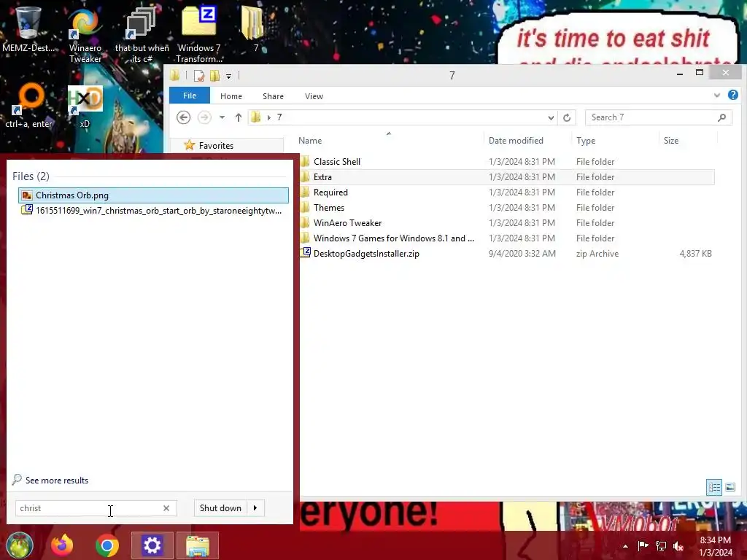The image size is (747, 560).
Task: Select Favorites in the navigation pane
Action: pos(216,146)
